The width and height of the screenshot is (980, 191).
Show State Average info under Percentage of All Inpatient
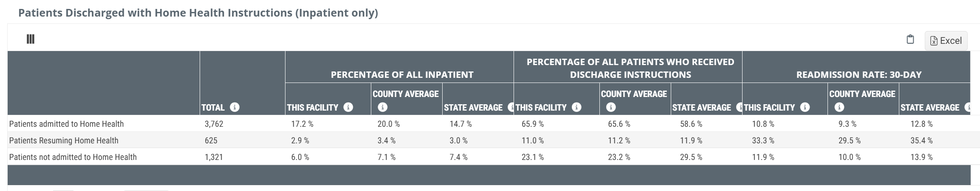tap(511, 107)
